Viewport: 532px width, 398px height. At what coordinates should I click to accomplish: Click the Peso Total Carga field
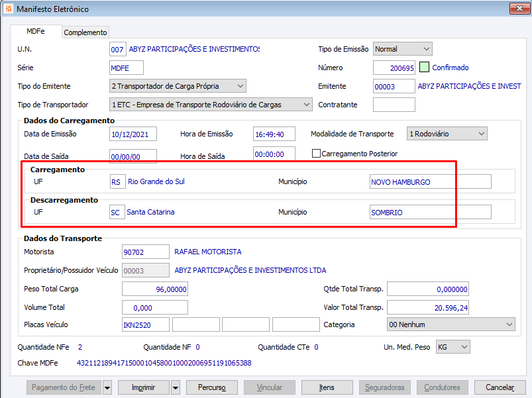point(155,289)
